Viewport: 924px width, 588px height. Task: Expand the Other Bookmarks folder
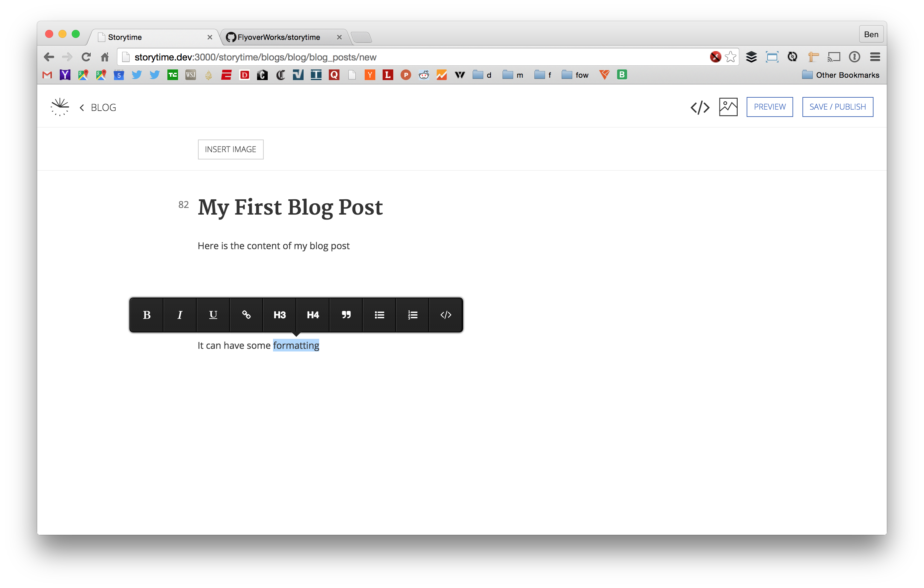[840, 75]
